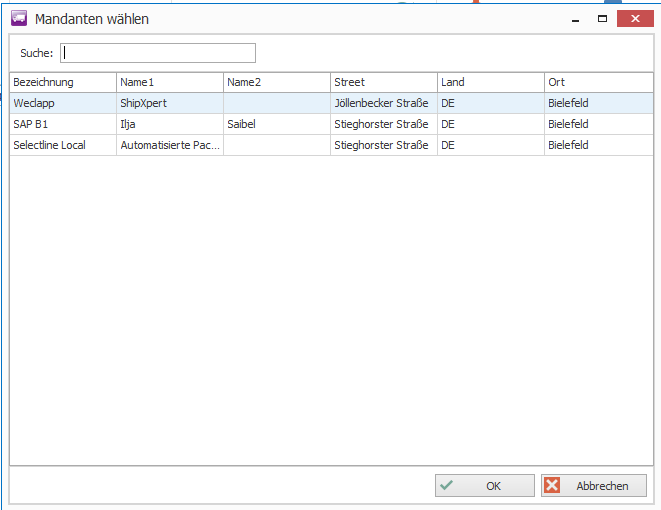
Task: Click Stieghorster Straße in Selectline Local row
Action: pos(384,145)
